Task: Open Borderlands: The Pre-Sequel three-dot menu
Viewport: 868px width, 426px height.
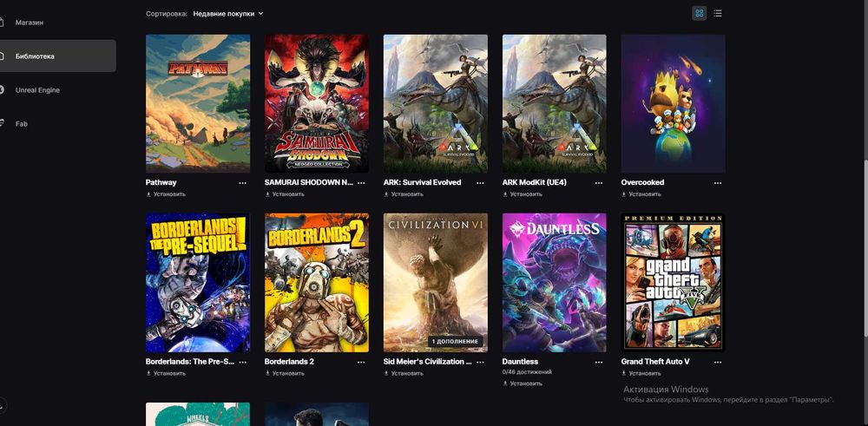Action: point(242,362)
